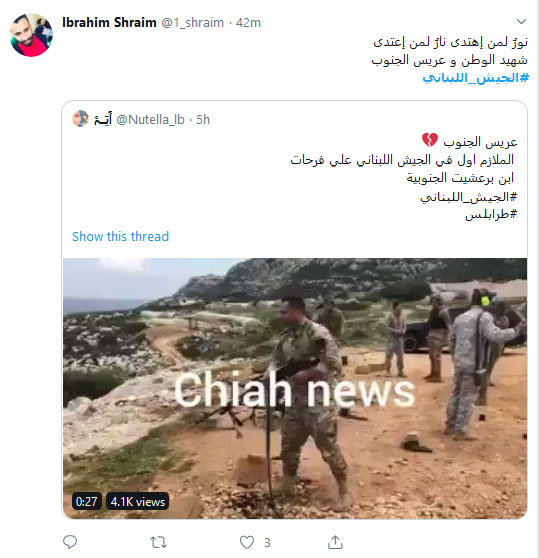Open the blue Lebanese Army hashtag
Viewport: 539px width, 558px height.
(475, 78)
